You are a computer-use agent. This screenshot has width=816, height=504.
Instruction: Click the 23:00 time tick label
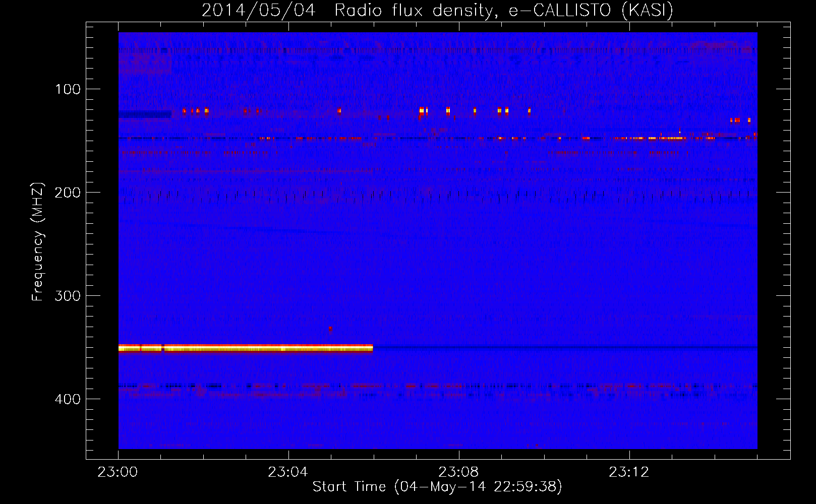click(118, 472)
